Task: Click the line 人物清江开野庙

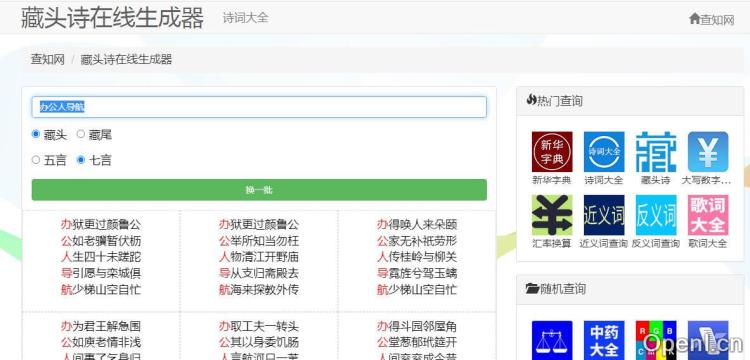Action: tap(259, 257)
